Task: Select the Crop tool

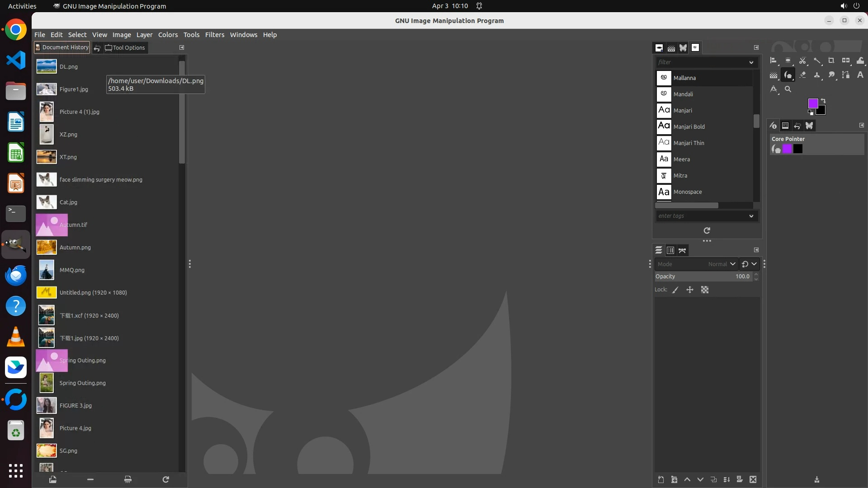Action: coord(831,61)
